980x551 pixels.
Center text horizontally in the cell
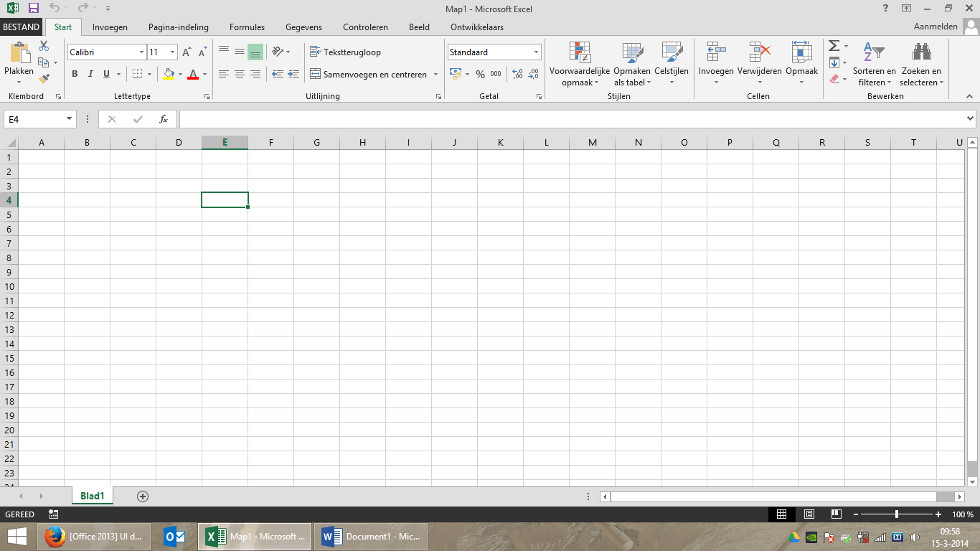(x=240, y=74)
